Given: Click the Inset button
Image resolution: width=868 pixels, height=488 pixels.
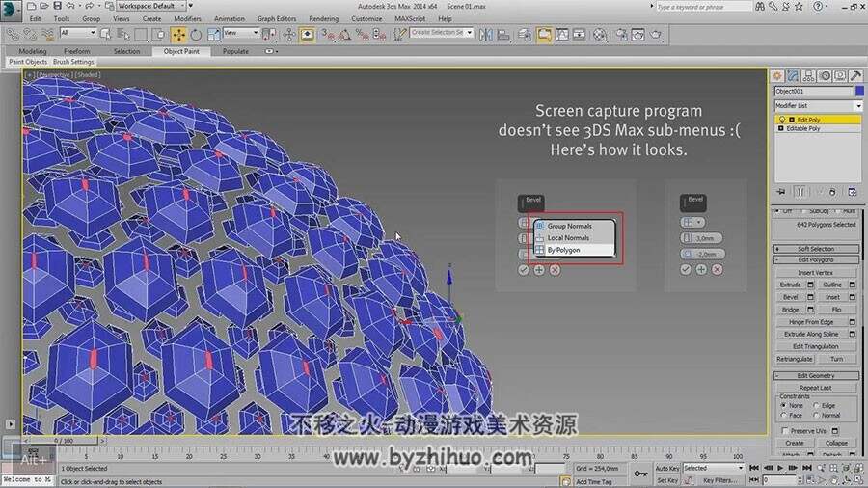Looking at the screenshot, I should click(x=832, y=297).
